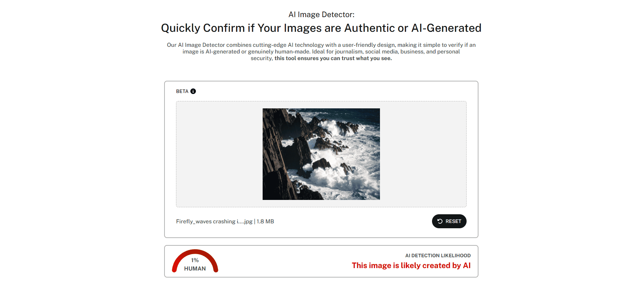
Task: Click the AI DETECTION LIKELIHOOD heading
Action: (x=438, y=256)
